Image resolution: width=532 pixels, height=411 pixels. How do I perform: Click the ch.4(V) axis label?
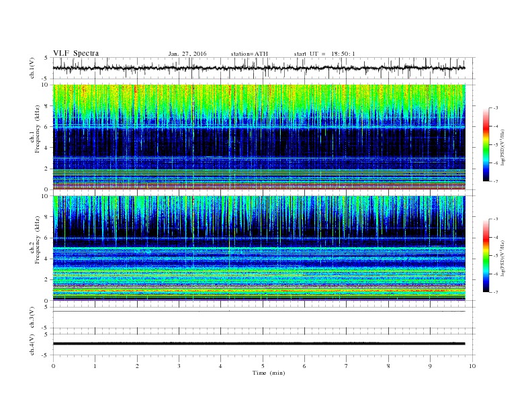tap(33, 345)
